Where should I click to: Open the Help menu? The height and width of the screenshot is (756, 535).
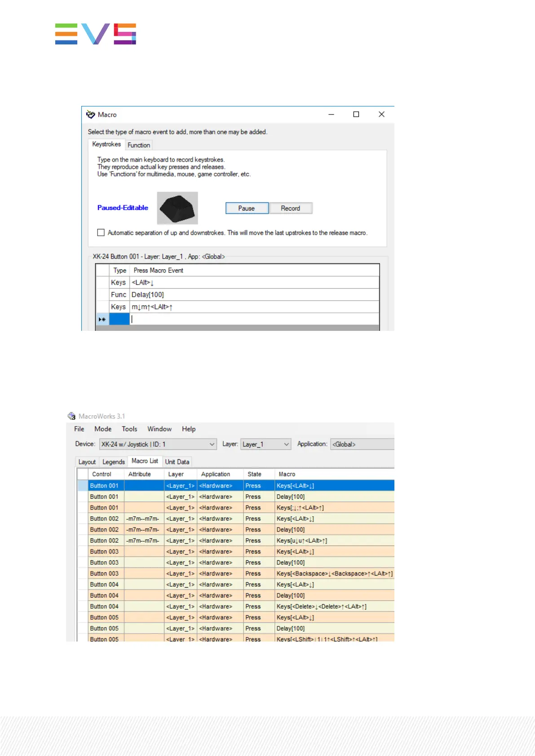[x=189, y=429]
